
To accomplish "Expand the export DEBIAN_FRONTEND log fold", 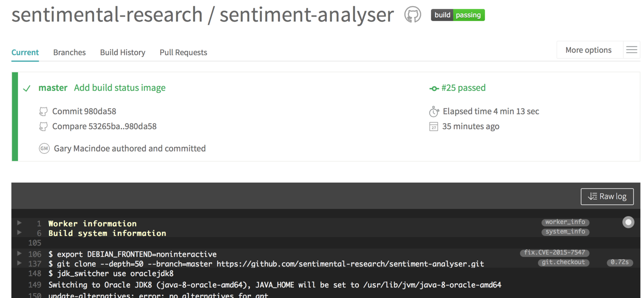I will 19,253.
